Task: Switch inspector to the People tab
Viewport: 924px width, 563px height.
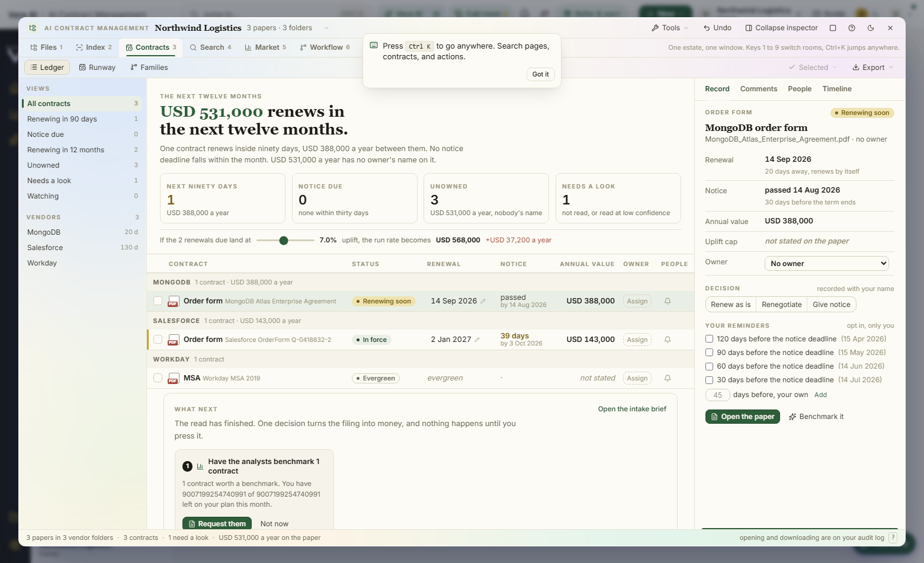Action: [x=800, y=89]
